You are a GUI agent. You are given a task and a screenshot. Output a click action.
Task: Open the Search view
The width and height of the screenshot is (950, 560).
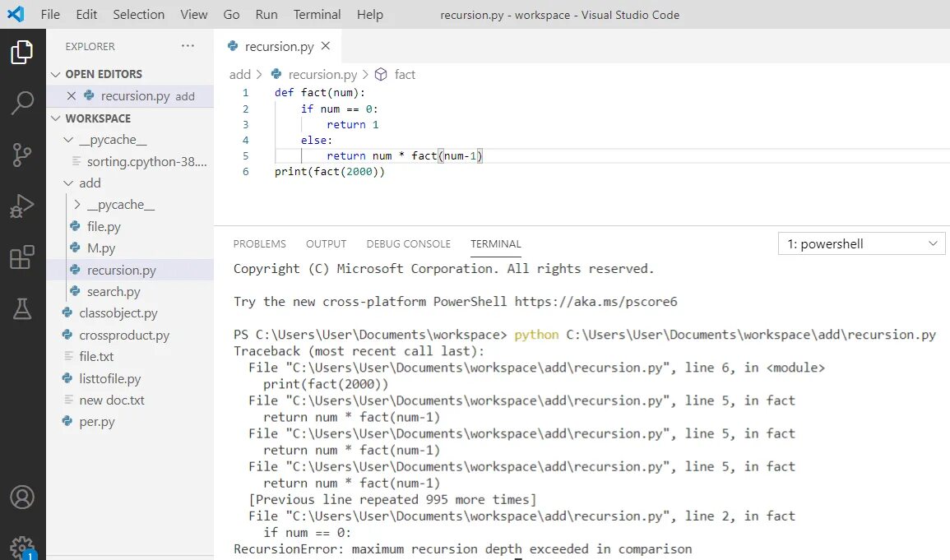[x=22, y=103]
